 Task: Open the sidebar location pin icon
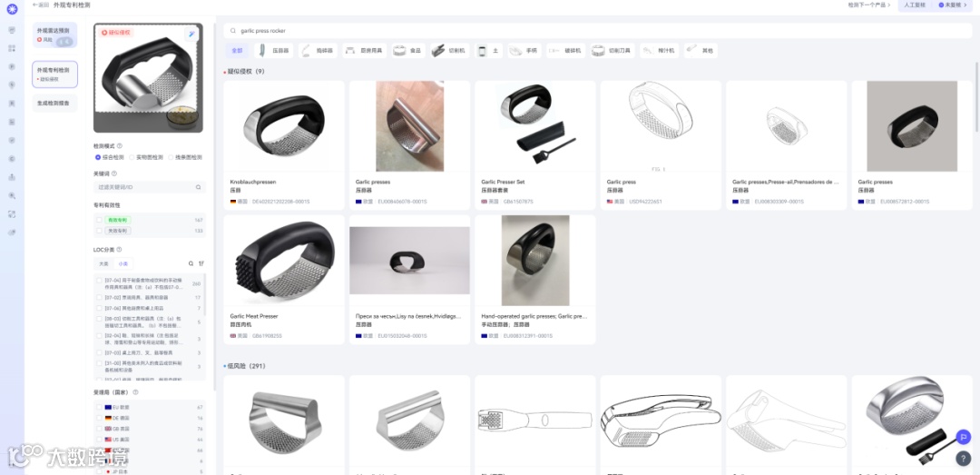(12, 85)
